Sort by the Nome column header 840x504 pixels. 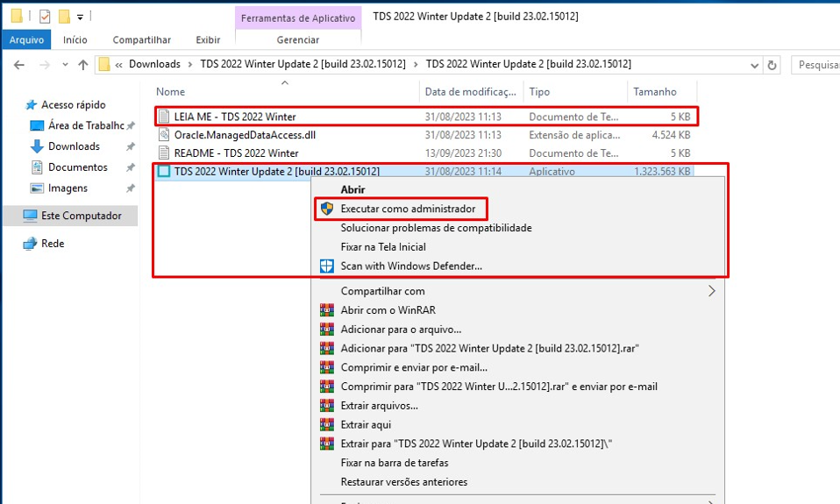click(x=170, y=91)
